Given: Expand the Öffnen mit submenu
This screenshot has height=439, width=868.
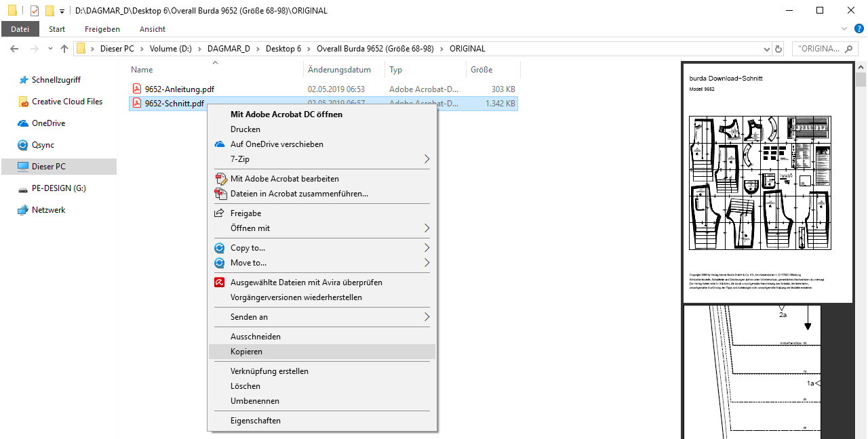Looking at the screenshot, I should (427, 228).
